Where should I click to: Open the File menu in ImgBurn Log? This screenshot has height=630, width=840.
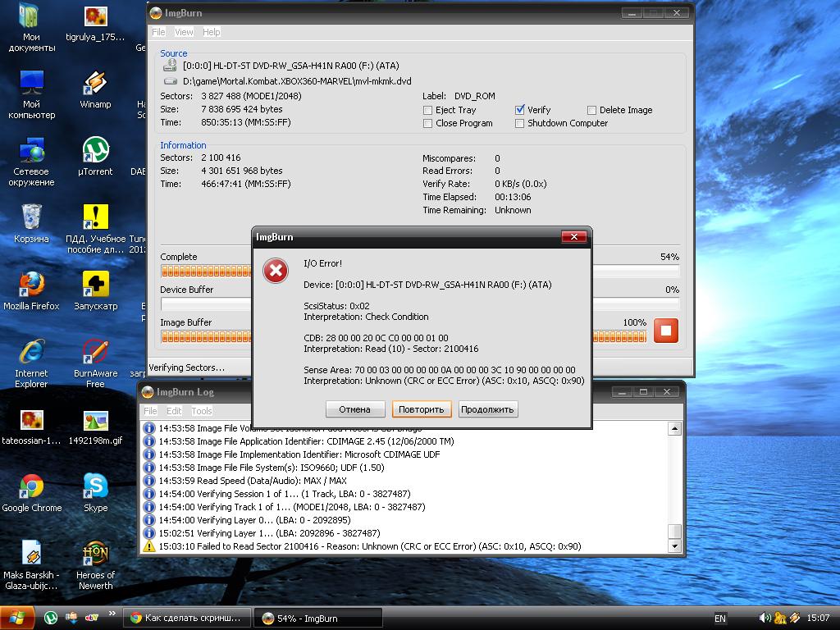[150, 411]
